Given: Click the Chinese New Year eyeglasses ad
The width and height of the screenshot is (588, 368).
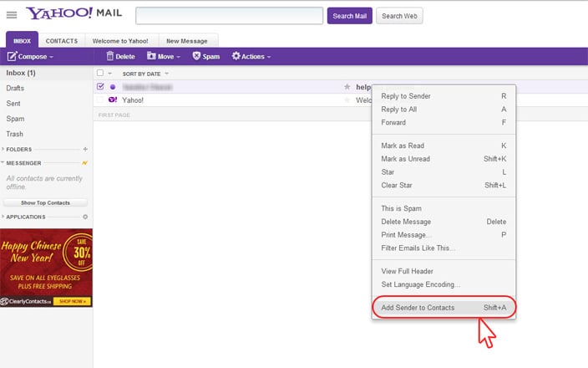Looking at the screenshot, I should (46, 268).
